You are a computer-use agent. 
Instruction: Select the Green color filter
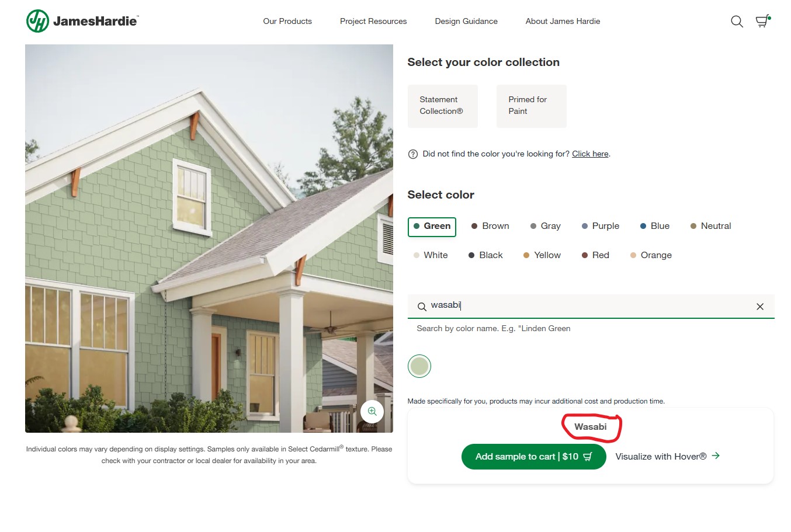(432, 227)
